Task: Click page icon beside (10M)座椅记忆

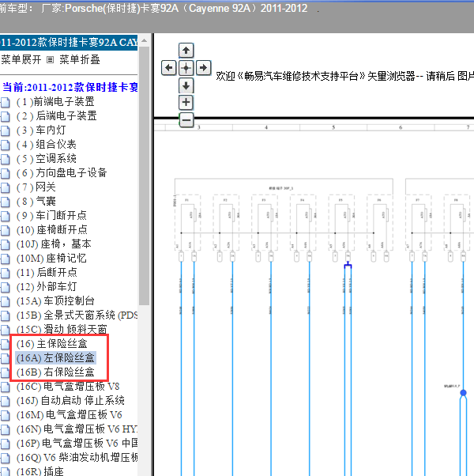Action: [x=6, y=259]
